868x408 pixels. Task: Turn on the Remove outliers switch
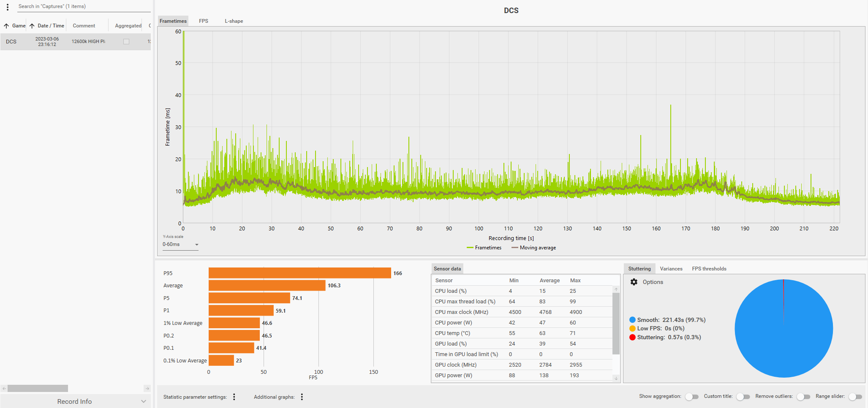[x=803, y=397]
